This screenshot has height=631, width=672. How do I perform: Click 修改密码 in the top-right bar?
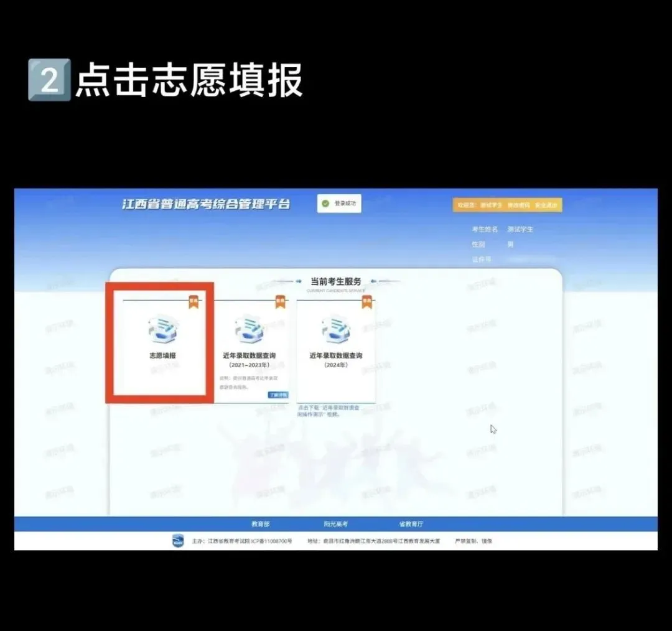518,205
